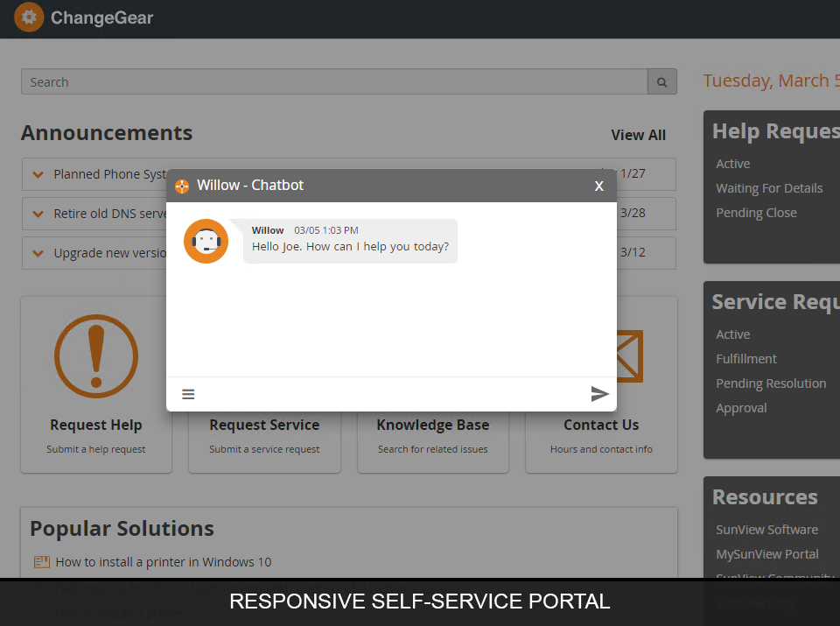
Task: Open the Knowledge Base card
Action: coord(432,425)
